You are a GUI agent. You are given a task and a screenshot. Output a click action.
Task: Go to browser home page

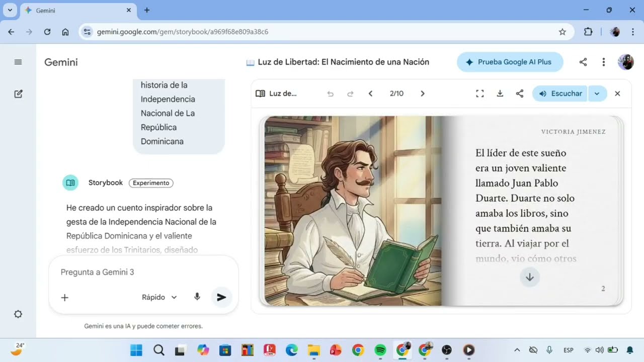(65, 32)
